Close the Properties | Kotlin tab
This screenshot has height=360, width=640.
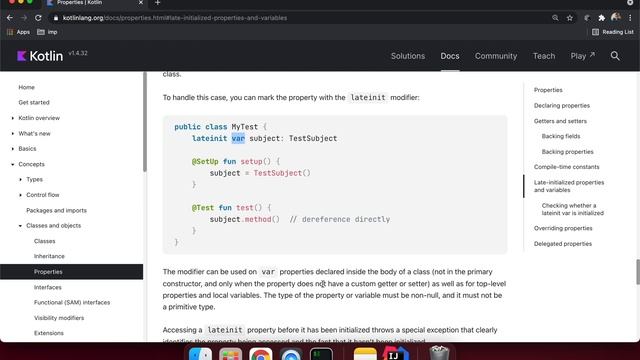[141, 3]
